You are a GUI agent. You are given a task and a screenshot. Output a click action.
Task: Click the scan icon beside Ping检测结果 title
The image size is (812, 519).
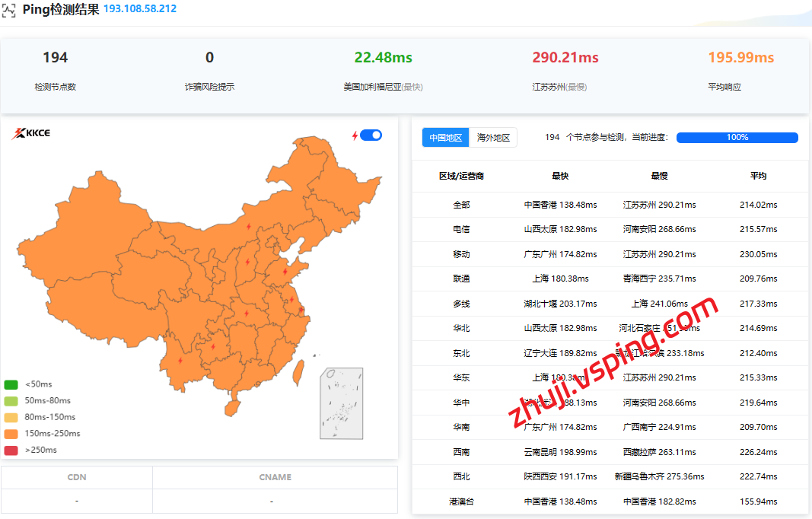[8, 10]
